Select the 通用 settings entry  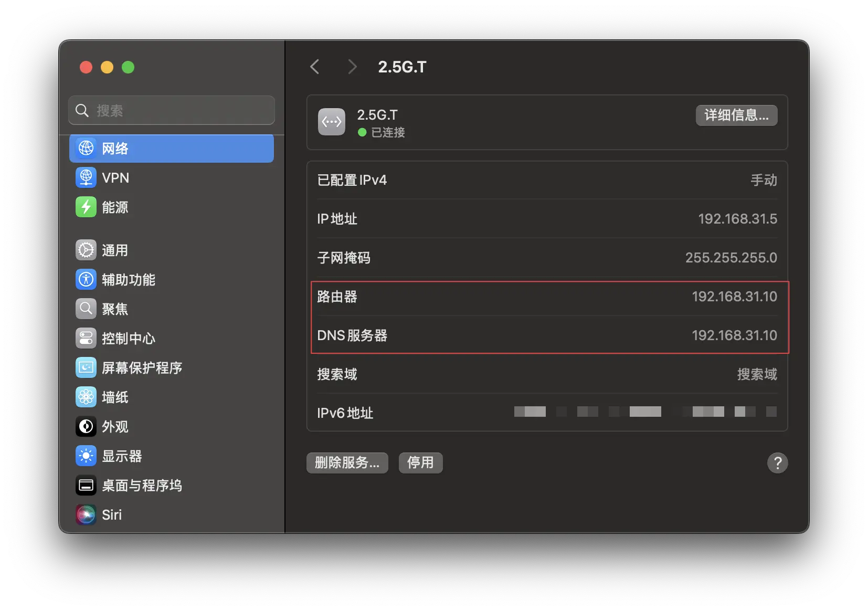click(114, 250)
